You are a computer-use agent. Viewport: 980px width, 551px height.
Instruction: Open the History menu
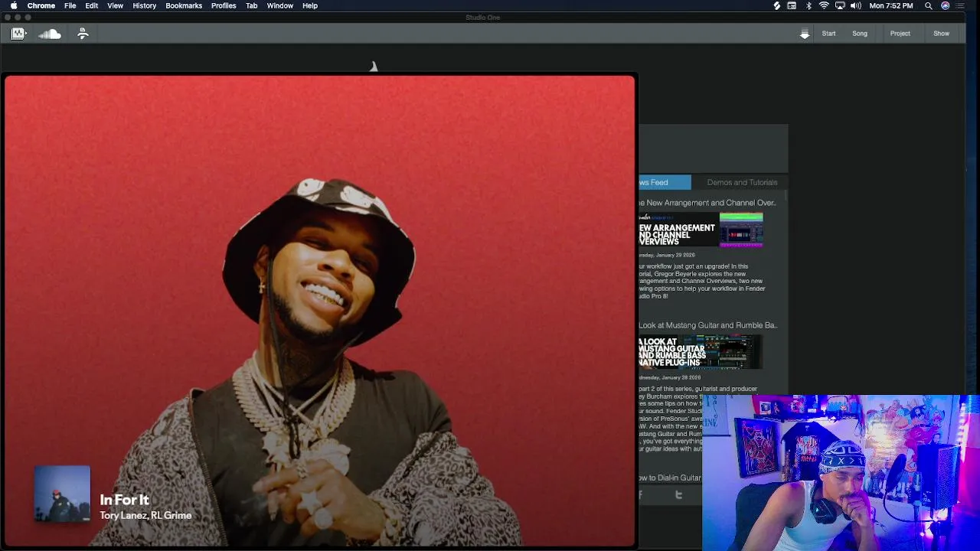pos(144,5)
